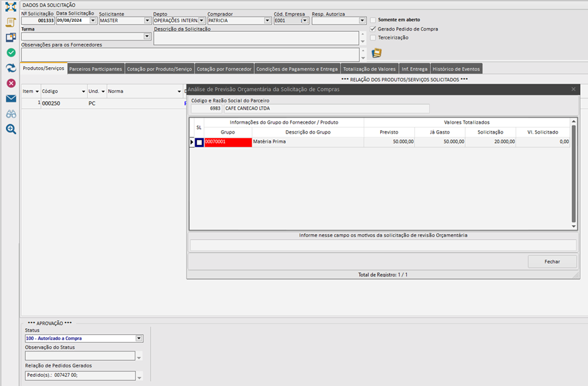Click the partner code field 6983

[x=206, y=108]
